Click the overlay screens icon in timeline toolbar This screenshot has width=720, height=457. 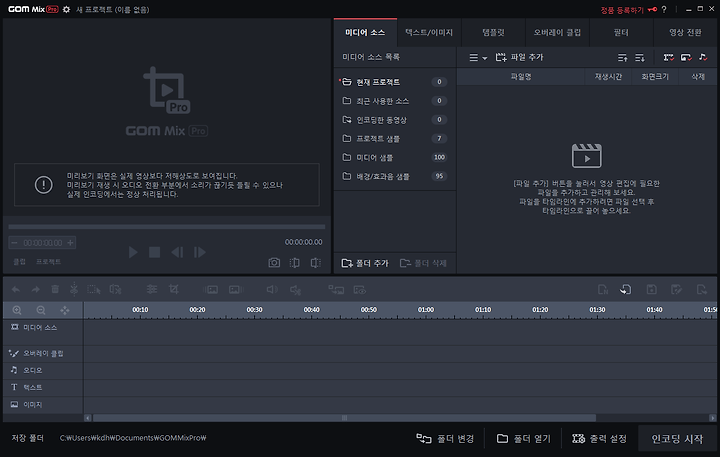[x=336, y=290]
